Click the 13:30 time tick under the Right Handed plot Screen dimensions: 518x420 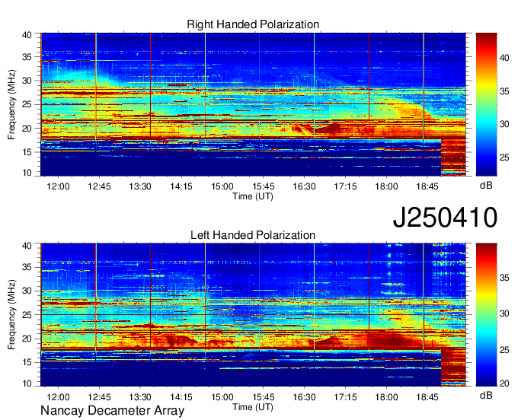click(140, 186)
